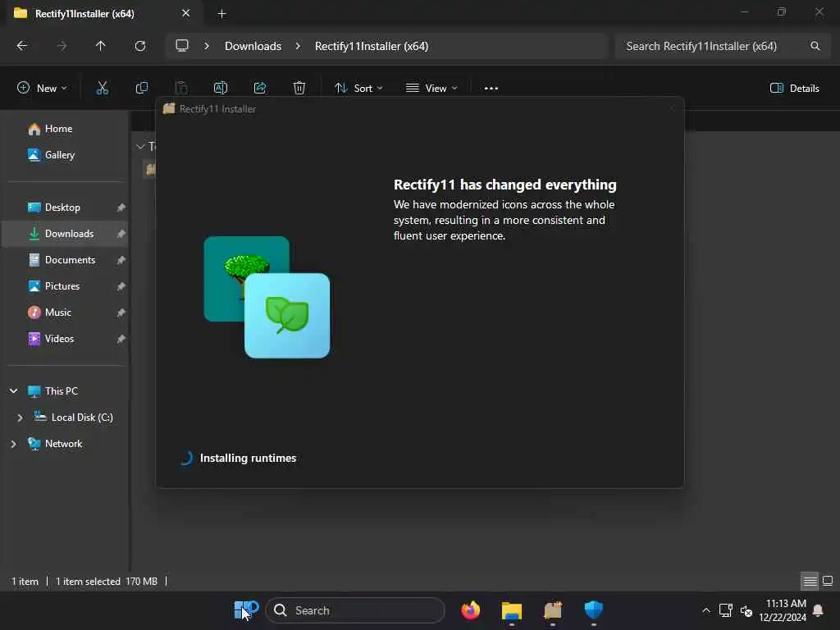Viewport: 840px width, 630px height.
Task: Click the network status tray icon
Action: [726, 610]
